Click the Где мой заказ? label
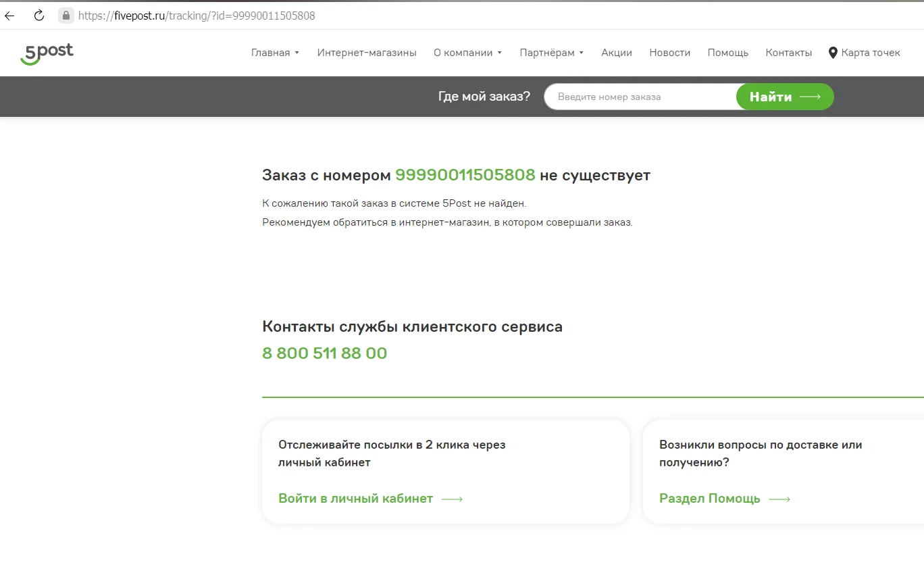 pos(484,97)
